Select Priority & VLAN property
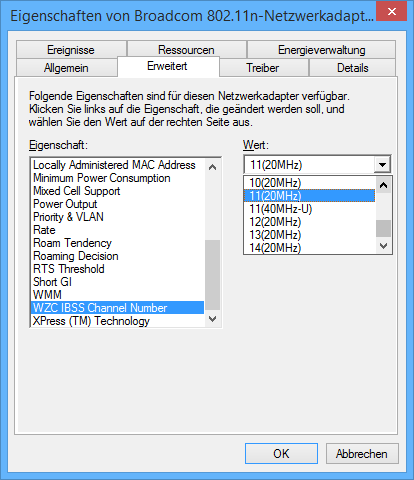The image size is (414, 480). [x=118, y=217]
